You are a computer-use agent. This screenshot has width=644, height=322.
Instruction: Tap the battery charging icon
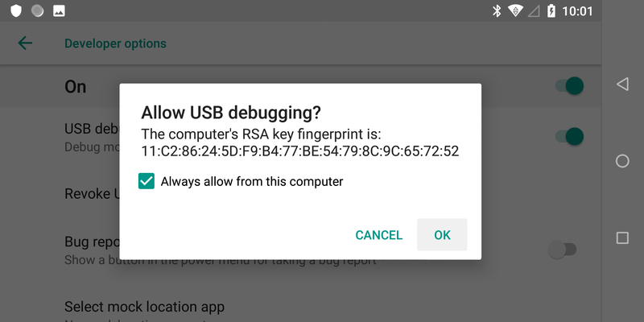click(551, 11)
